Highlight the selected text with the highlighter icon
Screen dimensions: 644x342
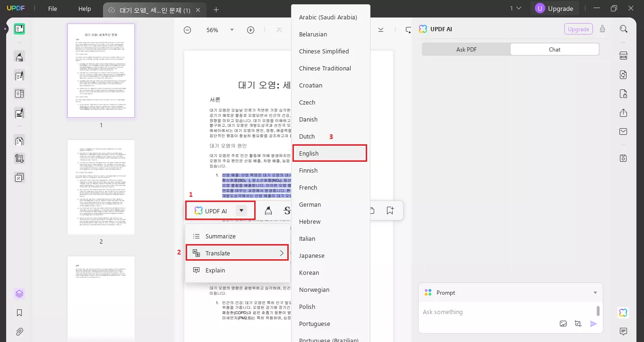point(268,210)
